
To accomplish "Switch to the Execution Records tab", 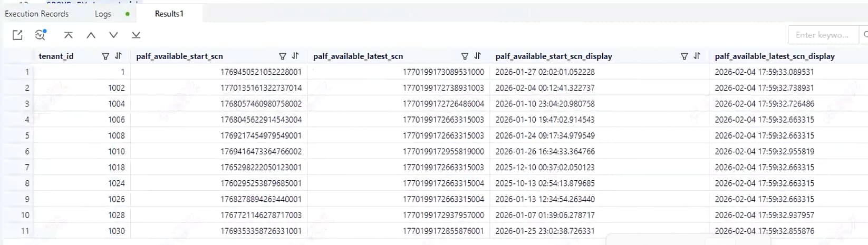I will (37, 14).
